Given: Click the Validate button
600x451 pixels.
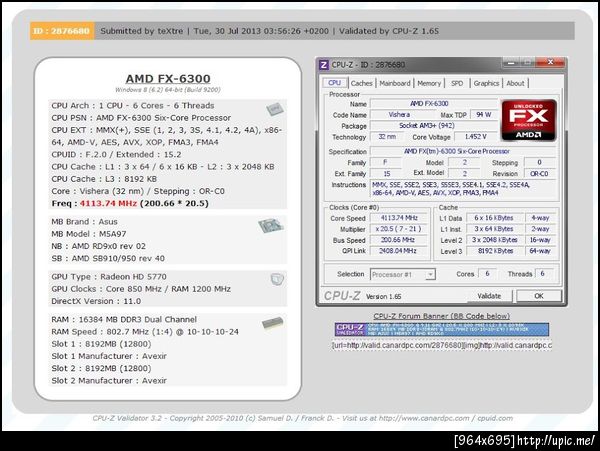Looking at the screenshot, I should tap(489, 296).
